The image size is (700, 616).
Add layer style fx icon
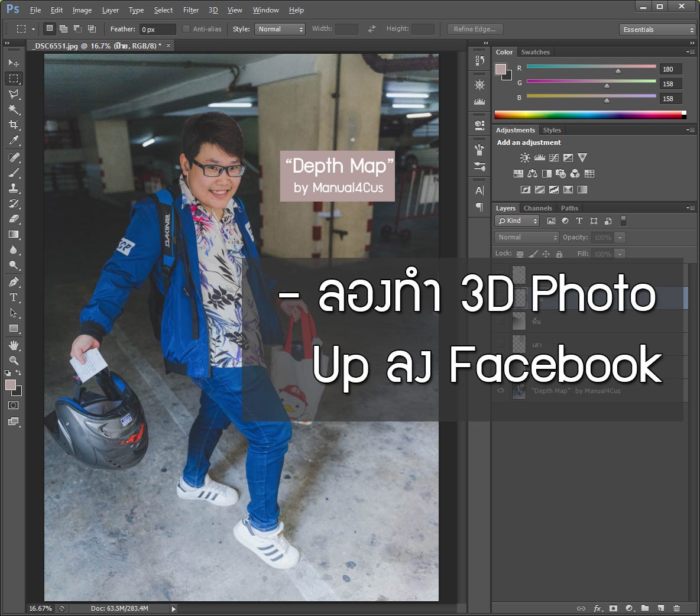click(x=598, y=608)
